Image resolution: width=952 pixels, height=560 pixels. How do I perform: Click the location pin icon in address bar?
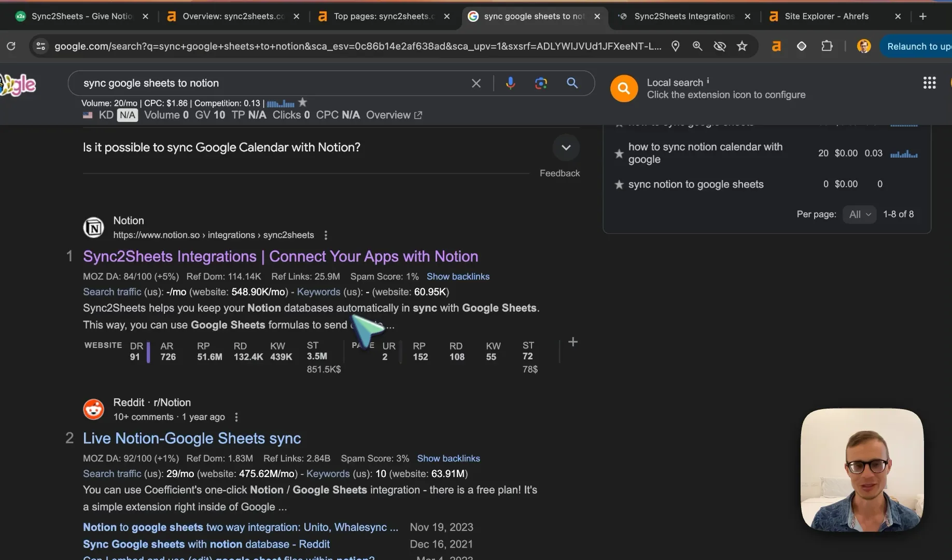click(675, 46)
